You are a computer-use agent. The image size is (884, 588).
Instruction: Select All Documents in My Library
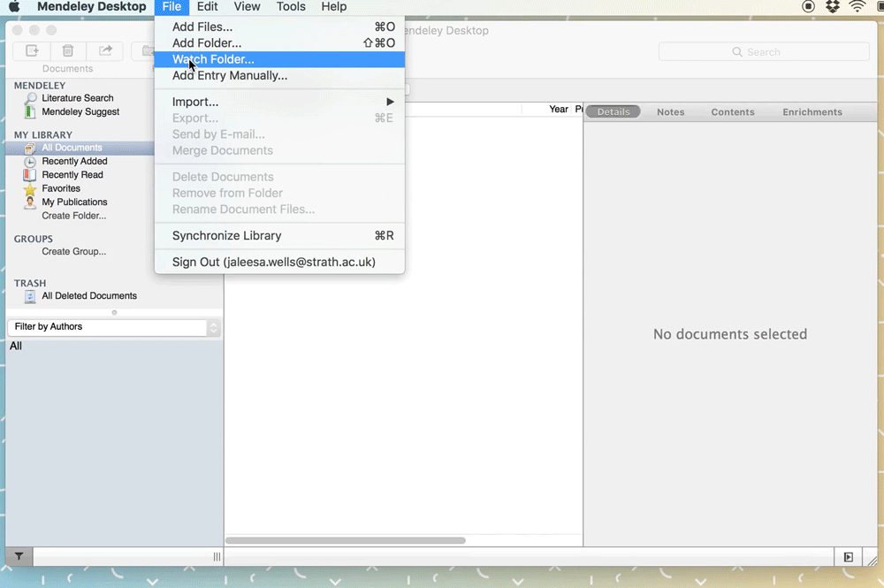[72, 148]
